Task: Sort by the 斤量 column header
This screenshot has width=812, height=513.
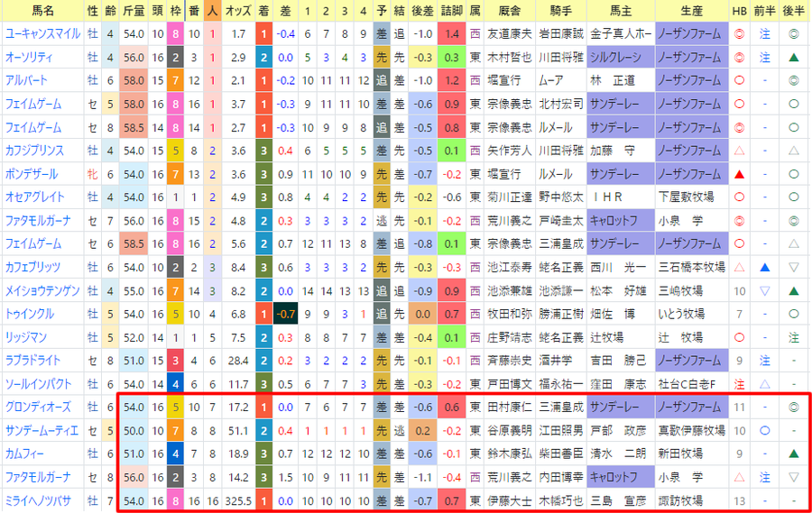Action: tap(134, 11)
